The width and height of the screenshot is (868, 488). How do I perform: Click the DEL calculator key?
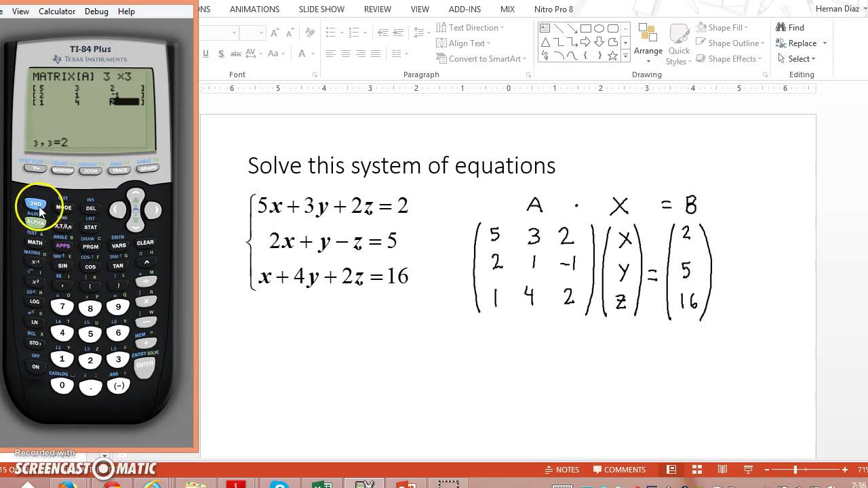(91, 208)
